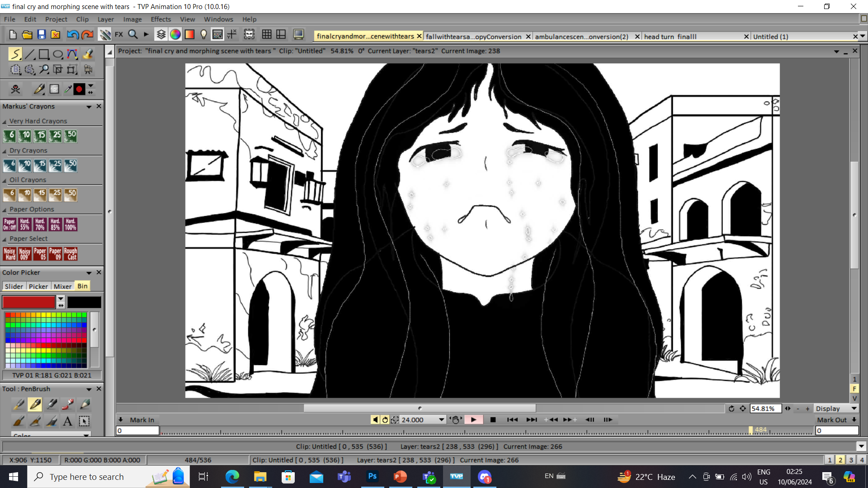Click the color pipette eyedropper

coord(68,89)
